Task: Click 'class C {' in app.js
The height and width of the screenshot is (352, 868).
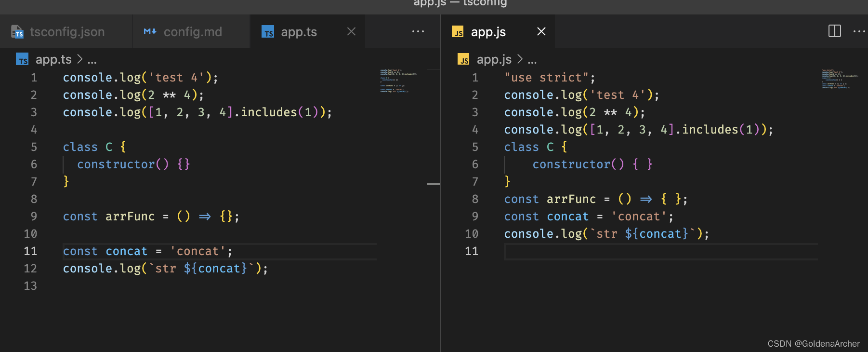Action: coord(536,147)
